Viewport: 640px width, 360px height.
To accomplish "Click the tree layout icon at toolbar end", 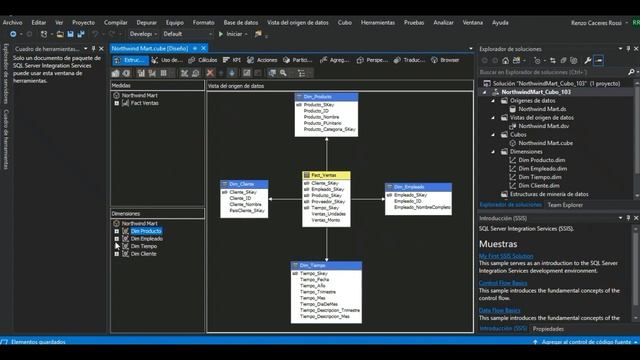I will [x=302, y=73].
